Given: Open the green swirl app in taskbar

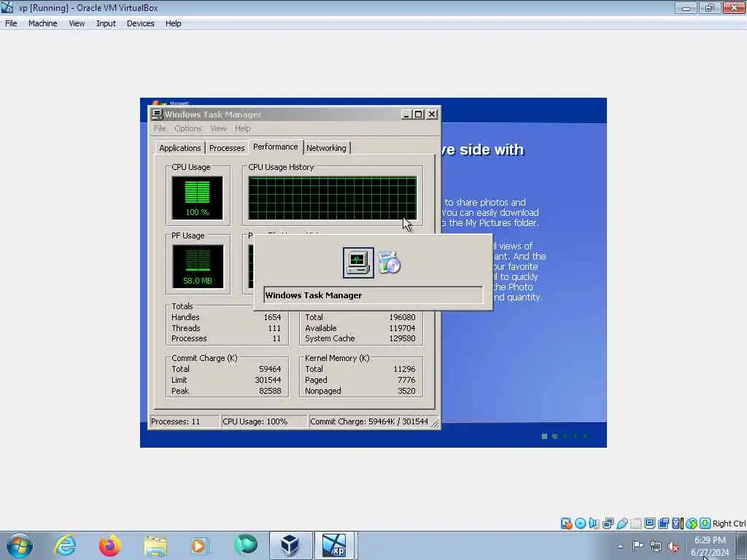Looking at the screenshot, I should point(245,545).
